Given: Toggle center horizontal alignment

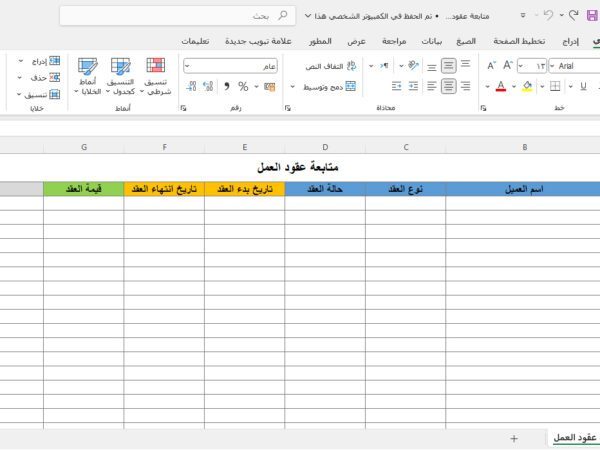Looking at the screenshot, I should point(448,86).
